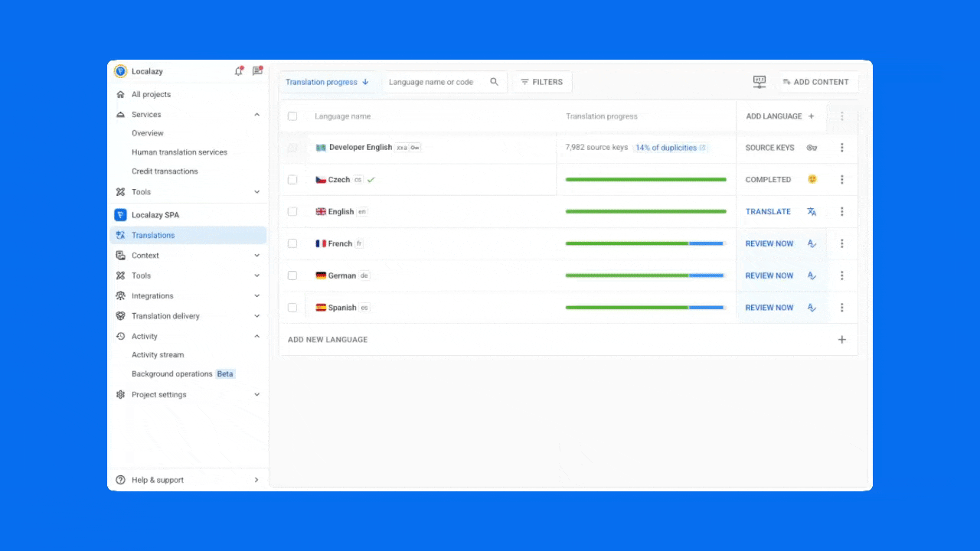The image size is (980, 551).
Task: Click the Translation delivery icon
Action: pyautogui.click(x=120, y=316)
